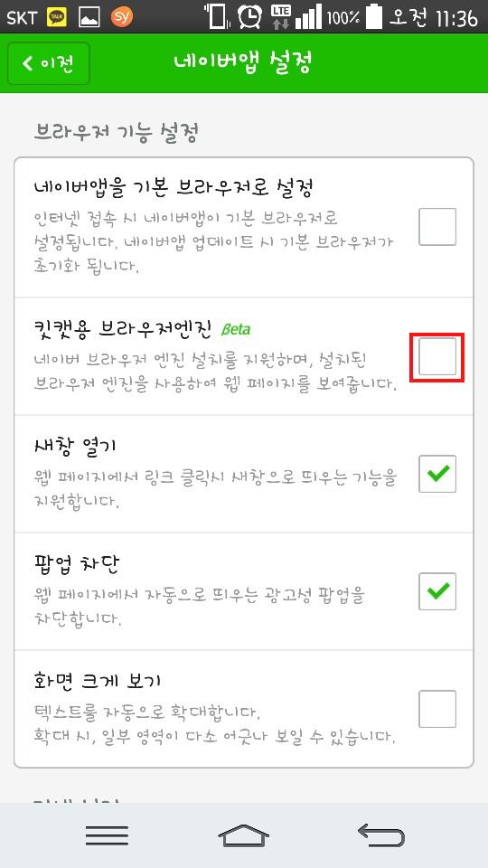
Task: Tap the phone vibrate mode icon
Action: pos(218,16)
